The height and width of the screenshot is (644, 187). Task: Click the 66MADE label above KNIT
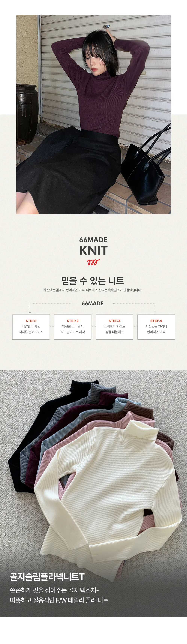(x=93, y=240)
